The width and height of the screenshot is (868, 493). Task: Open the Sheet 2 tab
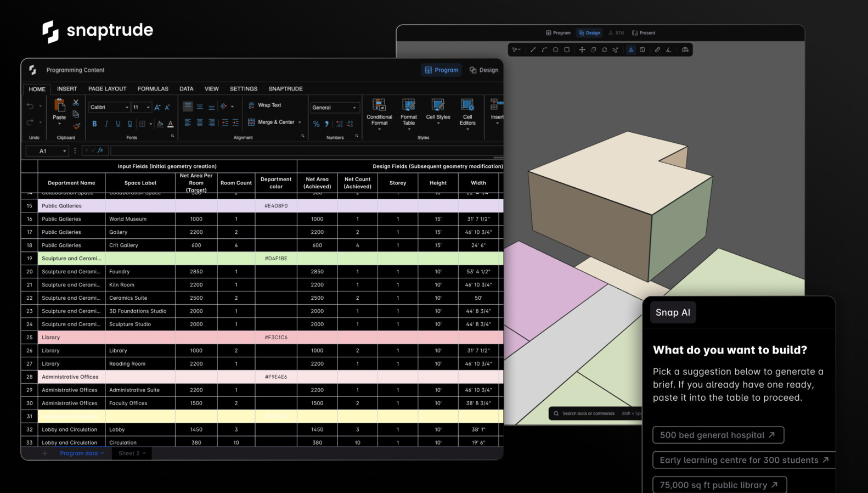pos(132,453)
